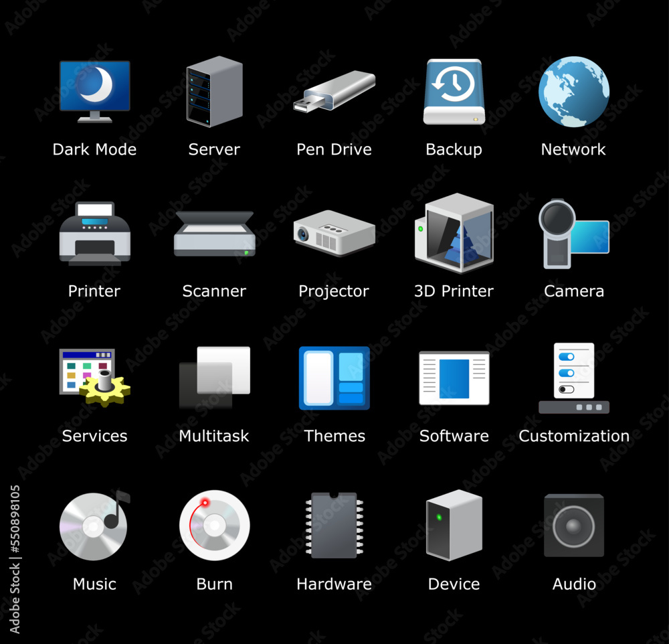Click the "Dark Mode" label
This screenshot has width=669, height=644.
pos(95,149)
